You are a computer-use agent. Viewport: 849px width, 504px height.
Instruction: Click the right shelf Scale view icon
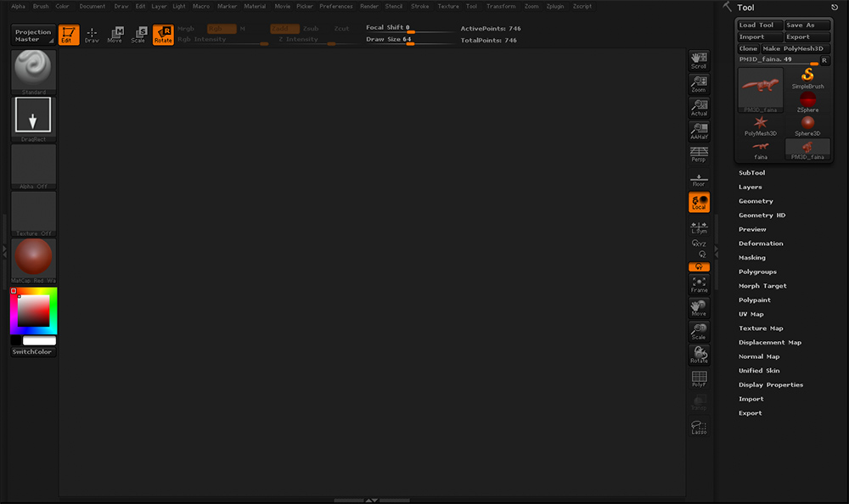[x=699, y=331]
